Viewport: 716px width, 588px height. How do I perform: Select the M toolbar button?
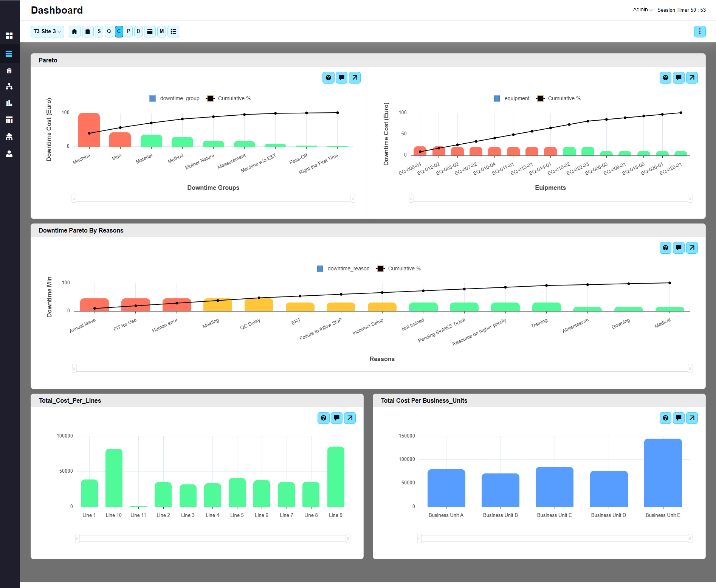pyautogui.click(x=161, y=31)
